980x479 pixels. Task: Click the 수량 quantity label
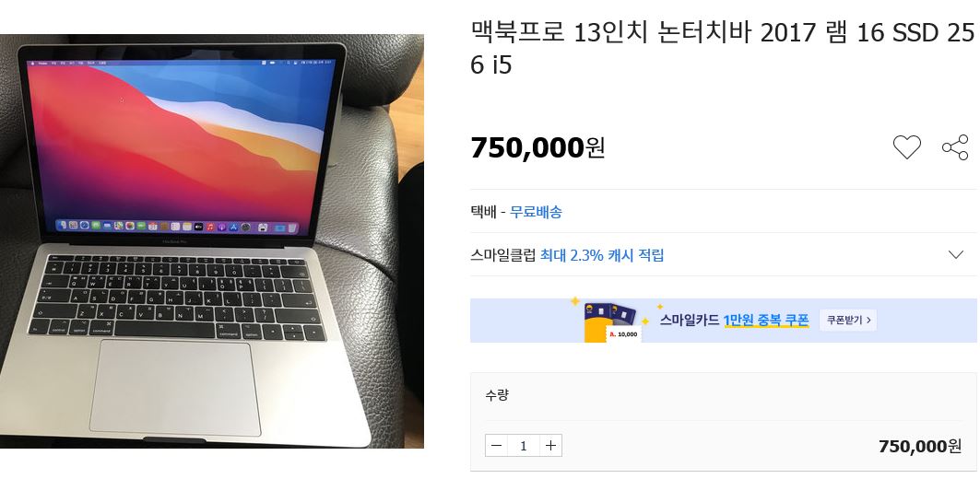497,394
